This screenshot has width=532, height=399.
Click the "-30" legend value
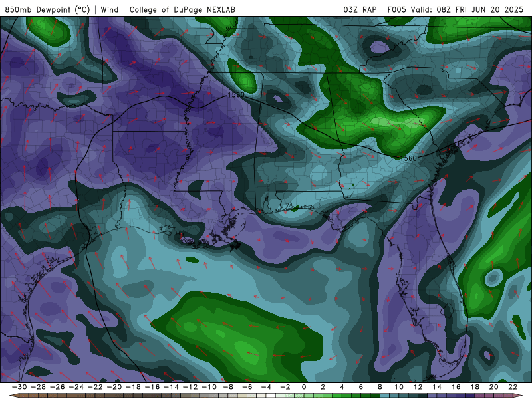tap(19, 387)
